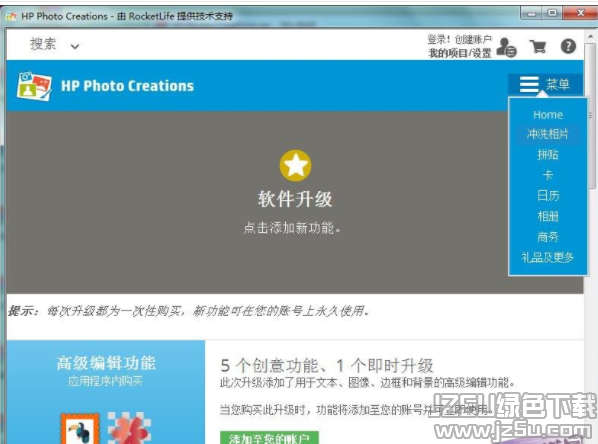This screenshot has width=598, height=444.
Task: Select 冲洗相片 in the menu
Action: point(548,134)
